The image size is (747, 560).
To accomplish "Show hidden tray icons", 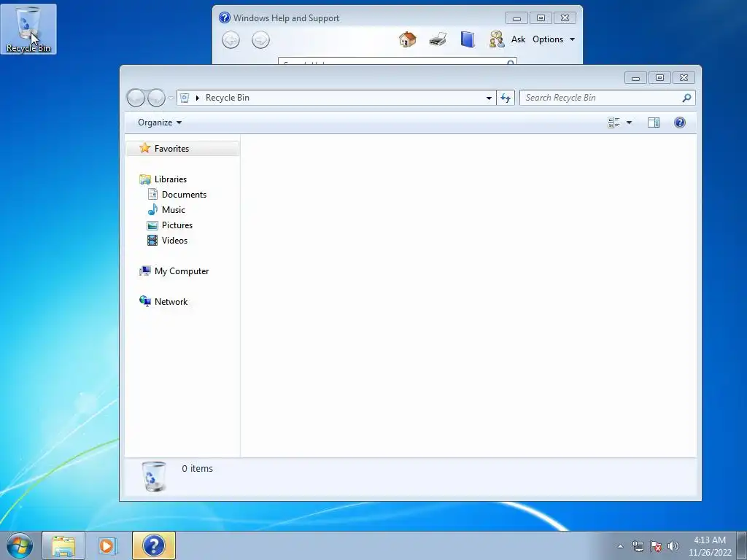I will [620, 546].
